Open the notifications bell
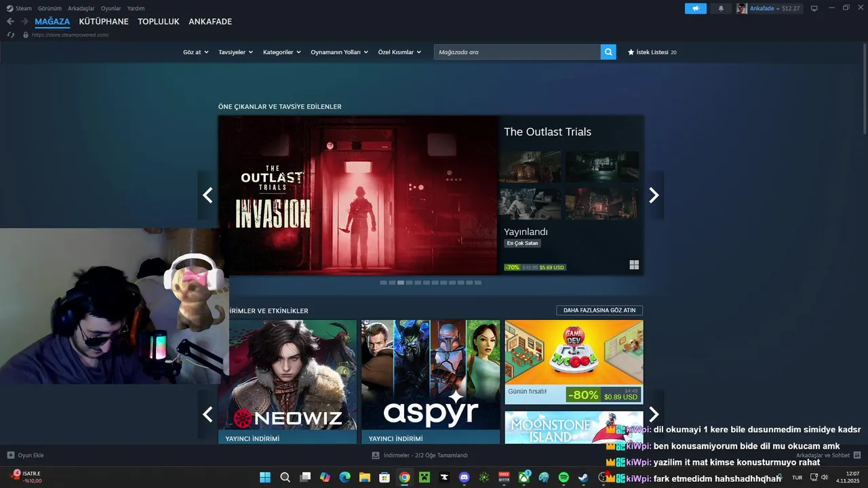The image size is (868, 488). (x=721, y=8)
